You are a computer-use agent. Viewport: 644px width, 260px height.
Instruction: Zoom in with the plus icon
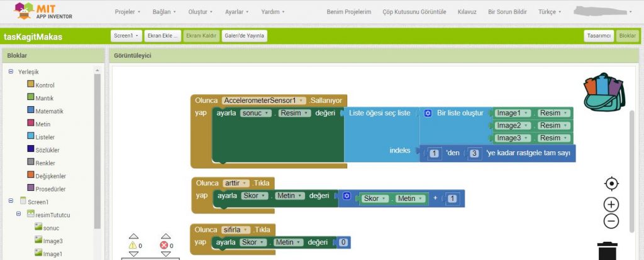611,204
